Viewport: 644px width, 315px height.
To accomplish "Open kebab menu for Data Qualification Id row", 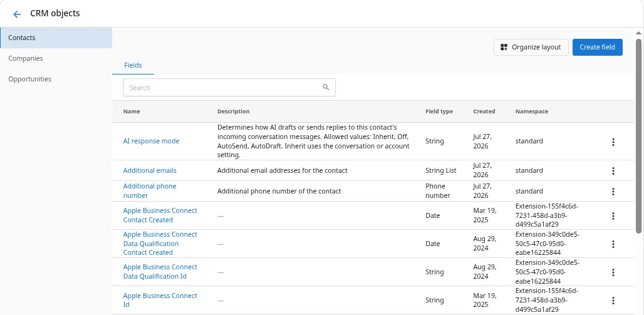I will click(x=613, y=272).
